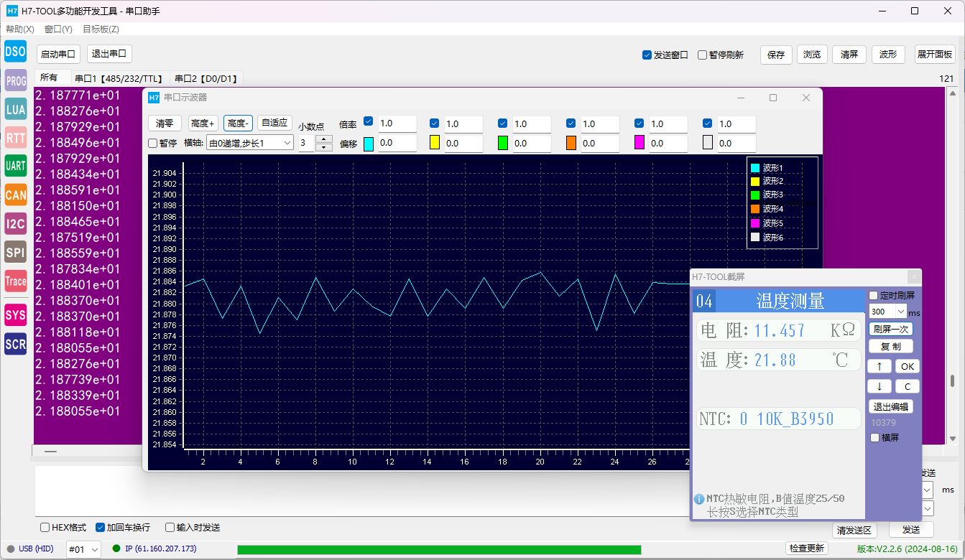Click the waveform 6 偏移 input field

coord(737,144)
